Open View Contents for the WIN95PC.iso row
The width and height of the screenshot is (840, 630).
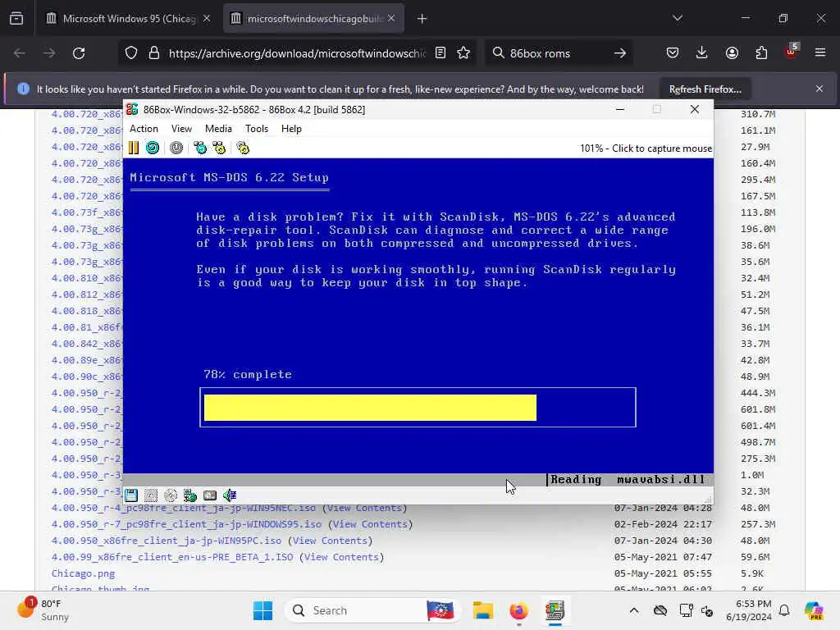[330, 541]
